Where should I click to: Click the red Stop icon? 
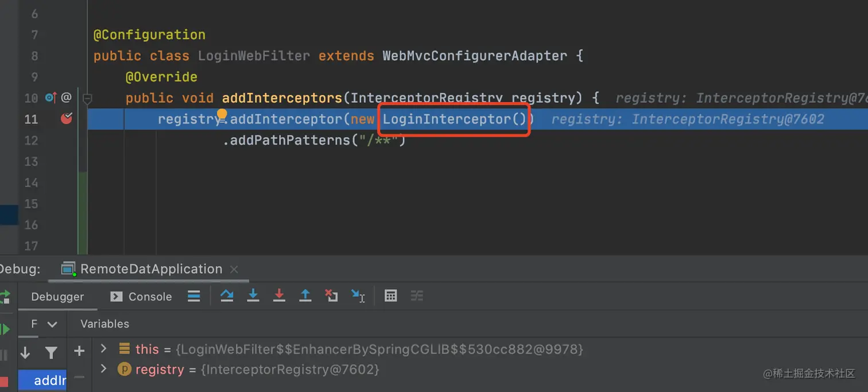pos(4,382)
